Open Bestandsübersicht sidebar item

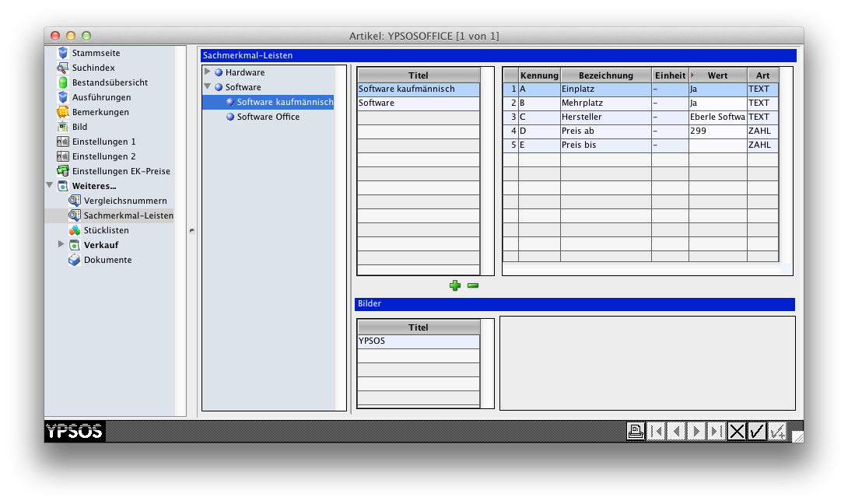tap(109, 82)
